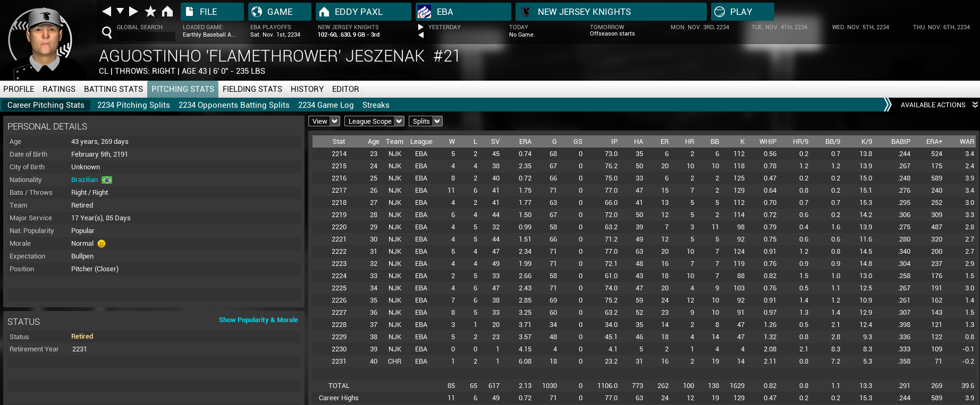Switch to the PROFILE tab
This screenshot has width=980, height=405.
pyautogui.click(x=19, y=89)
